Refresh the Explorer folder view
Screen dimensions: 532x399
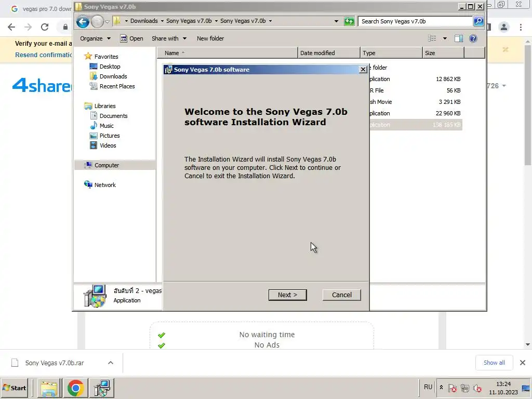click(x=349, y=21)
